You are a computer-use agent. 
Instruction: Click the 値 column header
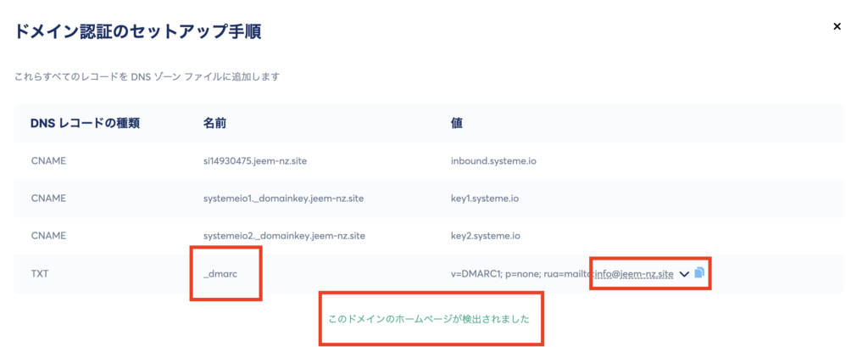pos(457,123)
